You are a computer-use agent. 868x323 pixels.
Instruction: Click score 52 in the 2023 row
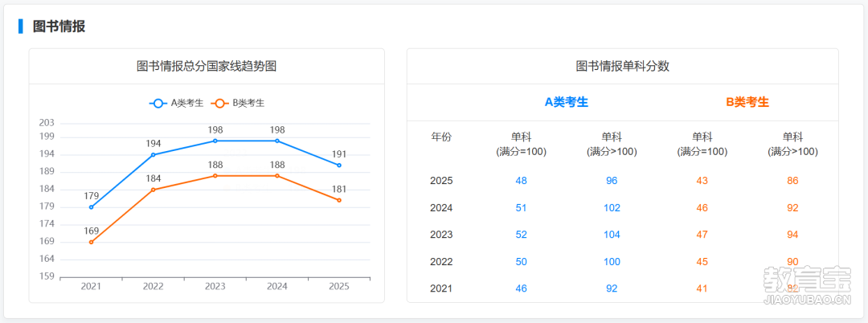point(521,235)
